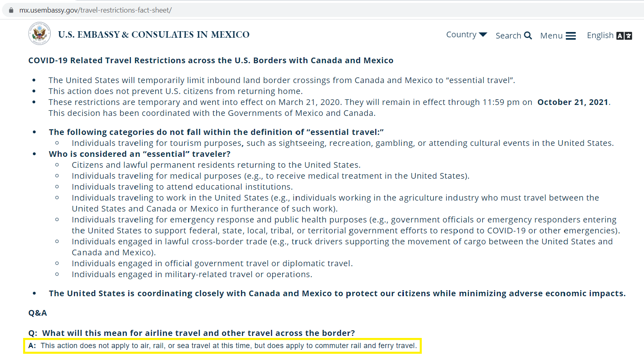Image resolution: width=644 pixels, height=357 pixels.
Task: Click the URL in the address bar
Action: click(96, 10)
